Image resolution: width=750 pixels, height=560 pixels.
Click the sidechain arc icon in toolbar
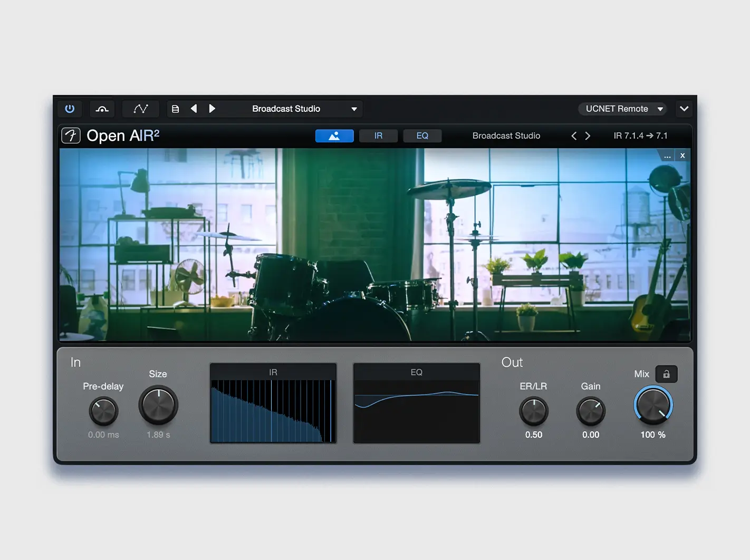coord(102,109)
